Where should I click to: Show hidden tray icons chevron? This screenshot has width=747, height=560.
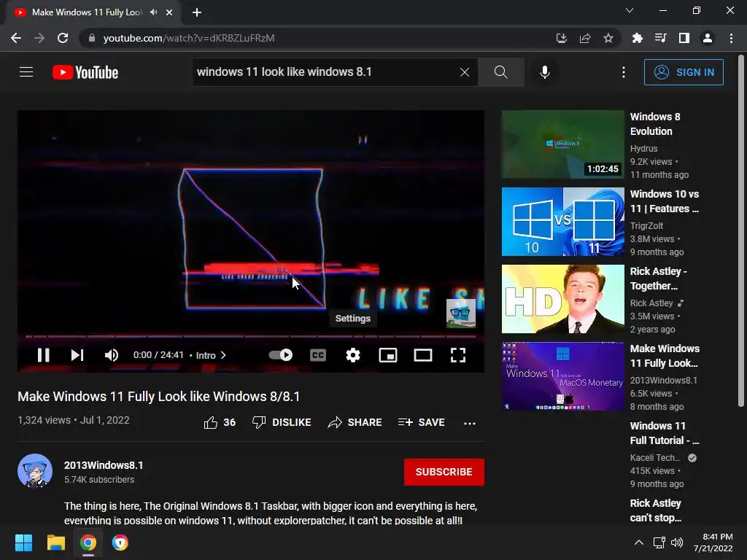coord(639,542)
